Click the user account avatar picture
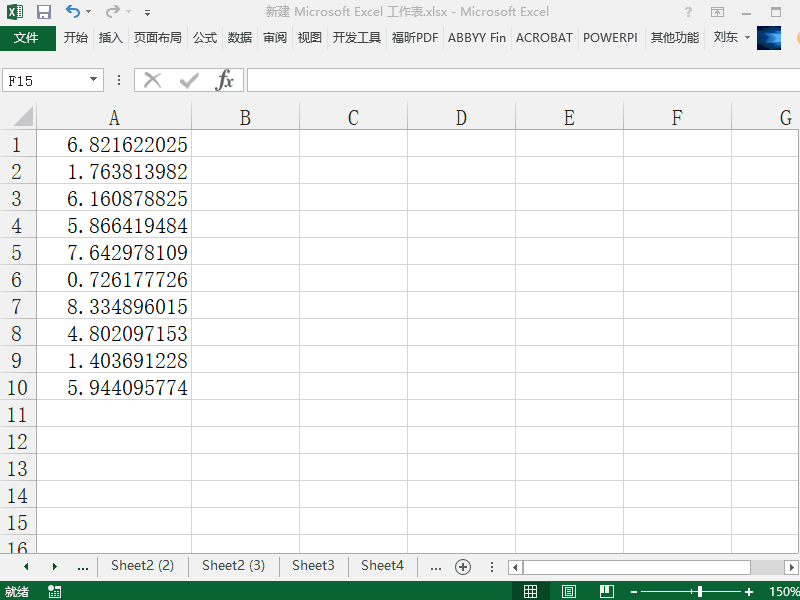 pyautogui.click(x=768, y=38)
